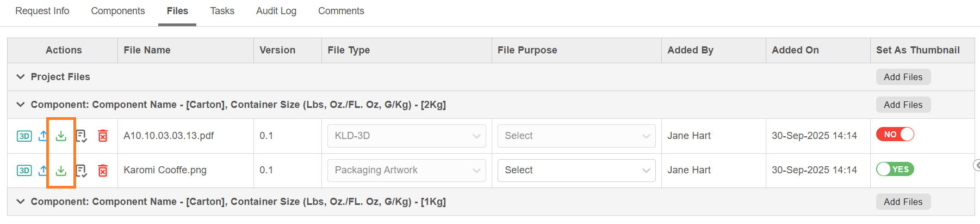
Task: Download the Karomi Cooffe.png file
Action: pyautogui.click(x=61, y=171)
